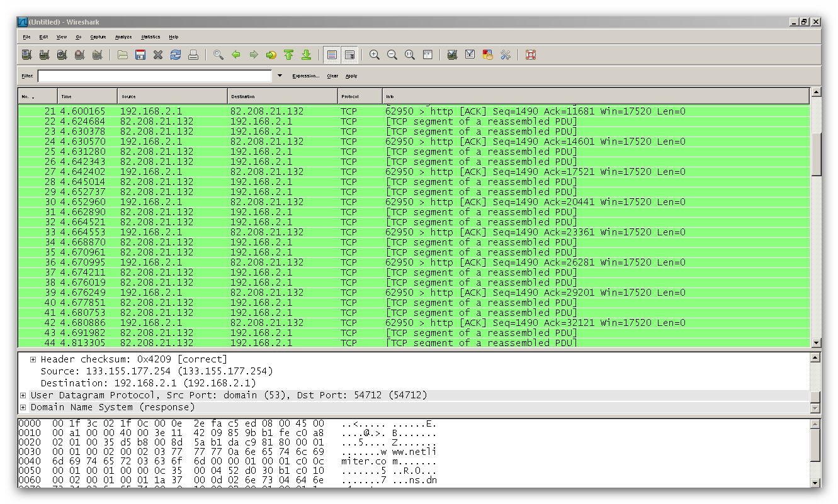Viewport: 838px width, 504px height.
Task: Expand the Domain Name System node
Action: pos(23,407)
